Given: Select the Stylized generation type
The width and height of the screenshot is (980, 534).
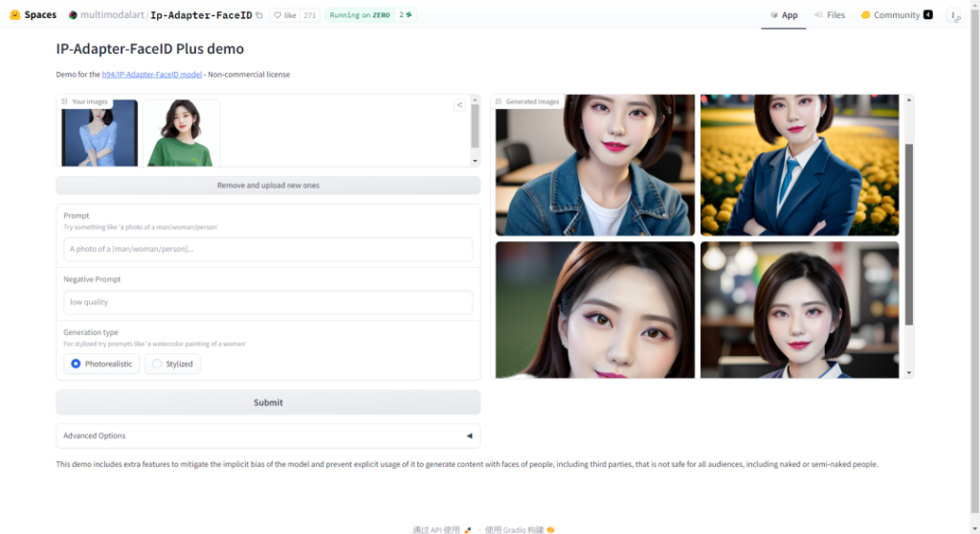Looking at the screenshot, I should pyautogui.click(x=172, y=364).
